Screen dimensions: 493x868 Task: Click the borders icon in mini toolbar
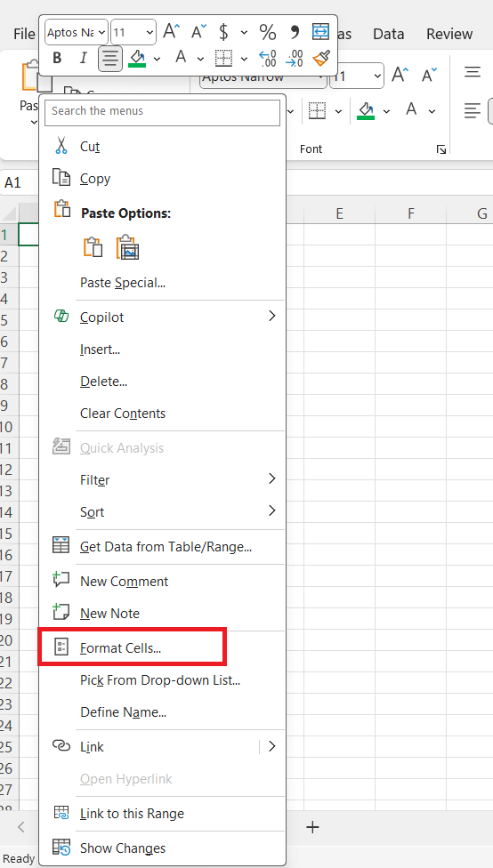pos(223,58)
